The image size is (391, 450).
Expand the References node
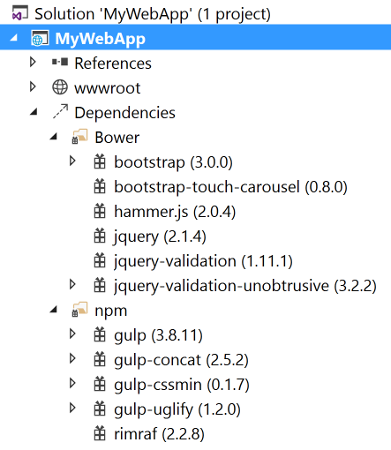33,62
